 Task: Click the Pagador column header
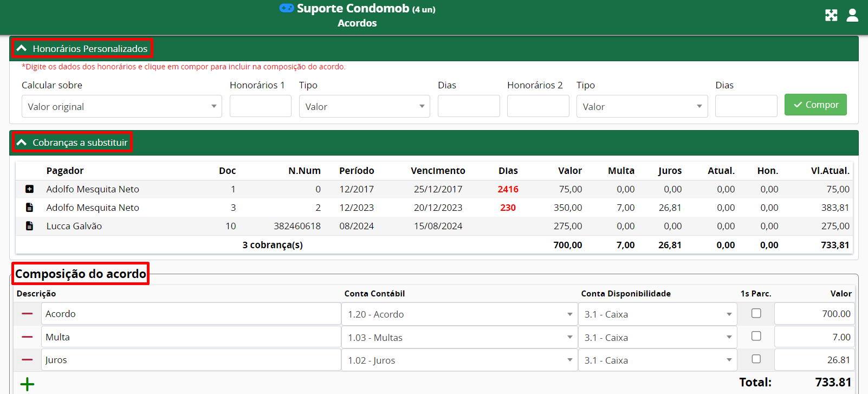click(x=65, y=171)
